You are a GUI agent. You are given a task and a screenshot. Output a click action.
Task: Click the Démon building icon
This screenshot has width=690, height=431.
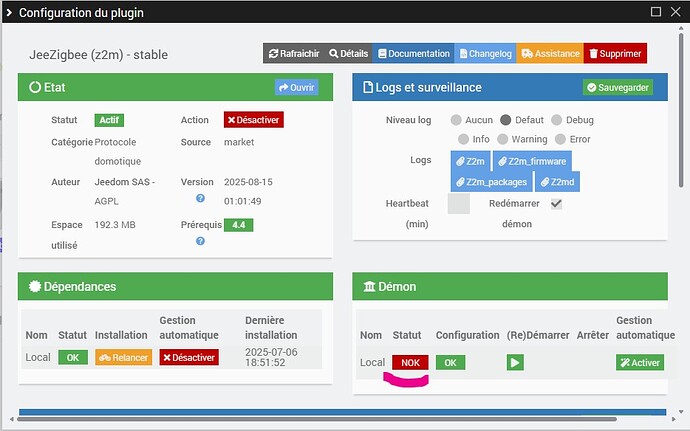coord(369,287)
